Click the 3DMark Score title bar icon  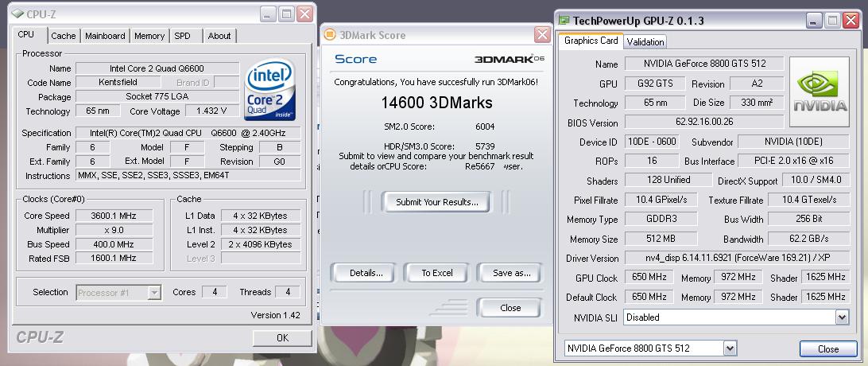[x=329, y=35]
